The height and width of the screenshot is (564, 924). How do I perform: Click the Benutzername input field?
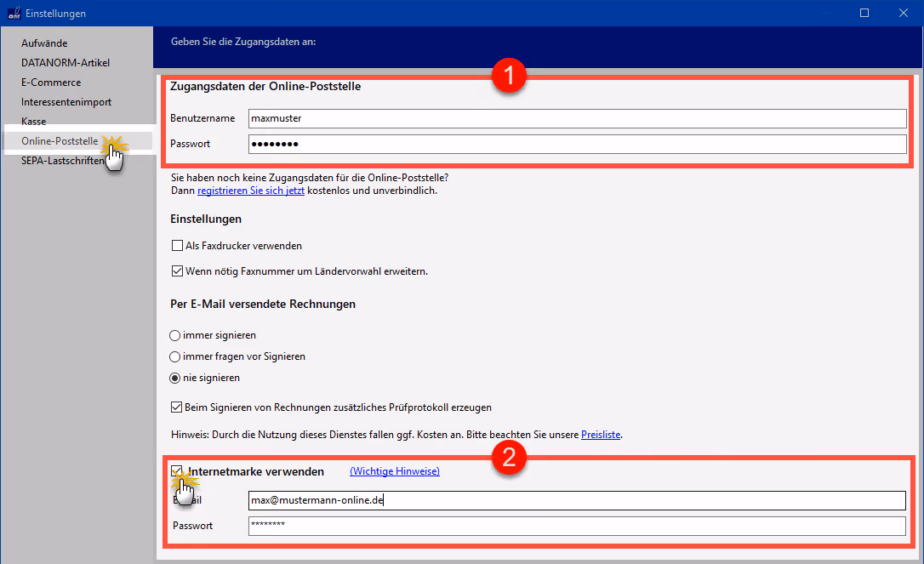[x=577, y=118]
